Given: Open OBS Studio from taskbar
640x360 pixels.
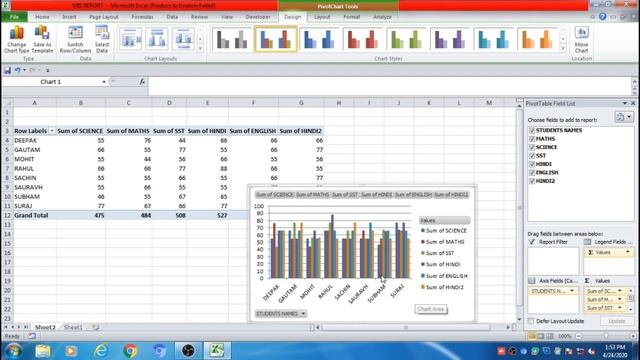Looking at the screenshot, I should (x=188, y=351).
